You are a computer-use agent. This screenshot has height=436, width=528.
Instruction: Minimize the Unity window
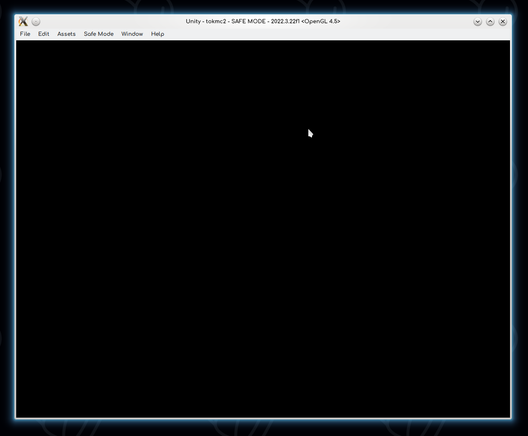point(477,22)
